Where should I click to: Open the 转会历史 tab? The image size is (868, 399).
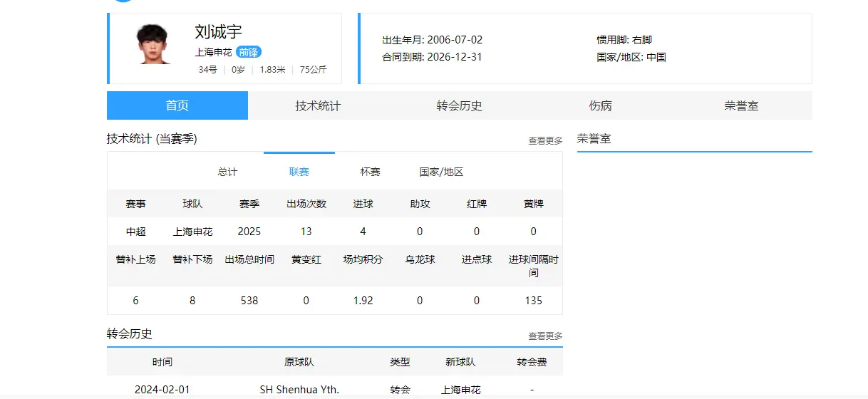pyautogui.click(x=459, y=105)
